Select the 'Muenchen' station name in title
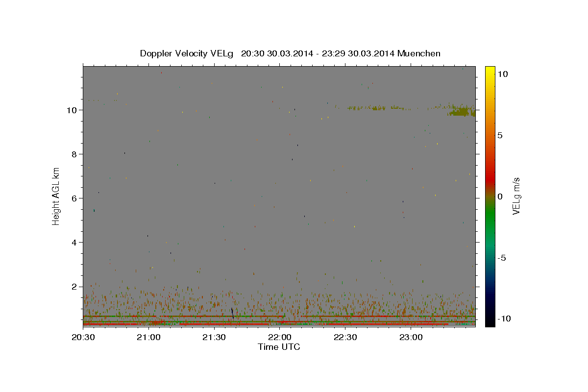This screenshot has height=392, width=588. pos(419,53)
